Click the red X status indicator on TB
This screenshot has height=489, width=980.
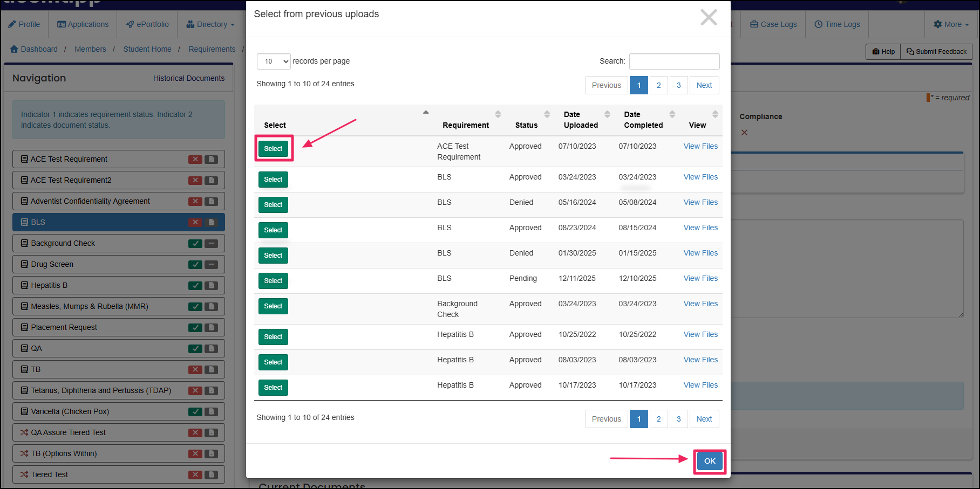click(x=195, y=369)
